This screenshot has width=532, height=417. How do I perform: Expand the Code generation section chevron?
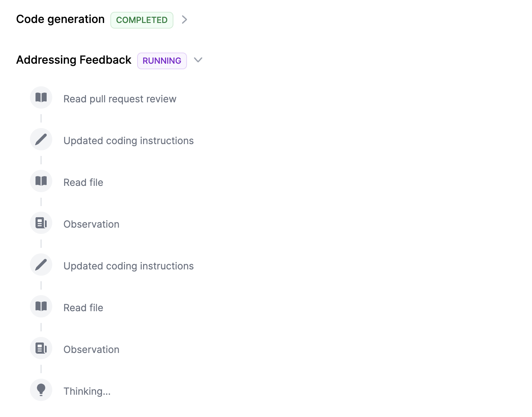coord(185,20)
